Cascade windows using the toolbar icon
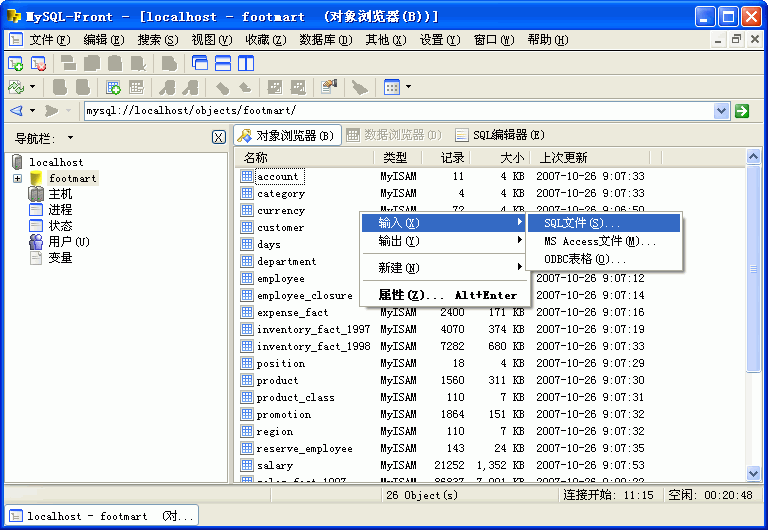This screenshot has height=530, width=768. coord(200,63)
